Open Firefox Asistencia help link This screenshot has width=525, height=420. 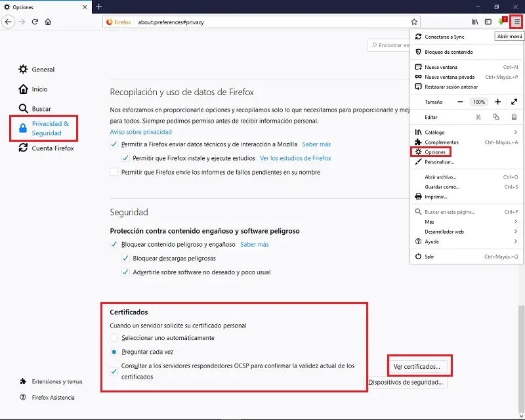[47, 398]
